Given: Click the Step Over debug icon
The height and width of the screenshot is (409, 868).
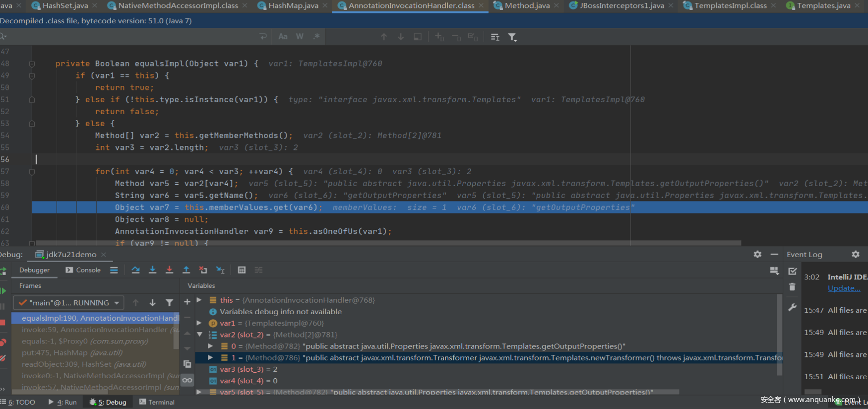Looking at the screenshot, I should [x=135, y=270].
